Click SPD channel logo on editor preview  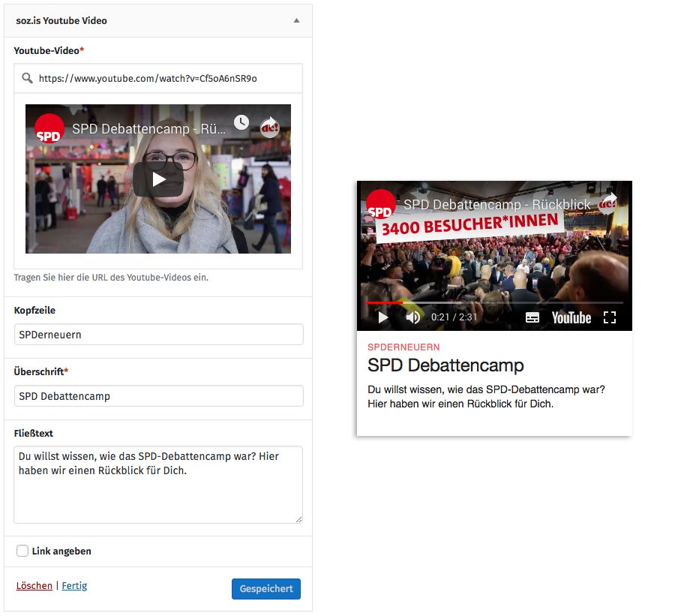click(x=49, y=129)
